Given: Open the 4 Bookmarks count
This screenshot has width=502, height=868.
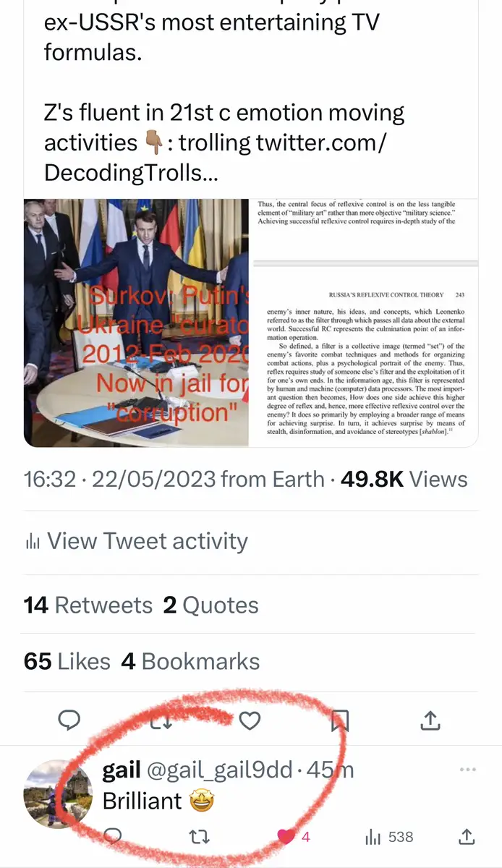Looking at the screenshot, I should tap(190, 661).
